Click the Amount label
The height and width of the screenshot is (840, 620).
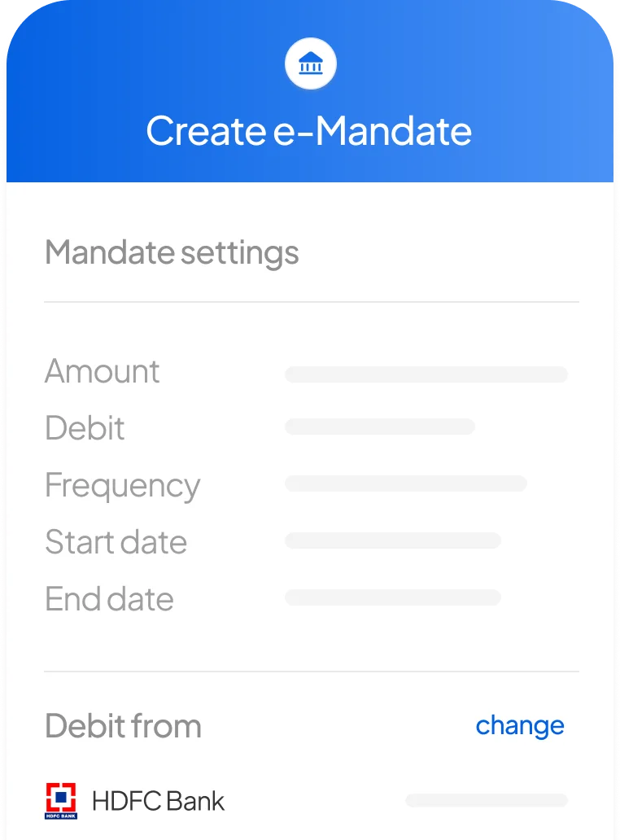[103, 372]
